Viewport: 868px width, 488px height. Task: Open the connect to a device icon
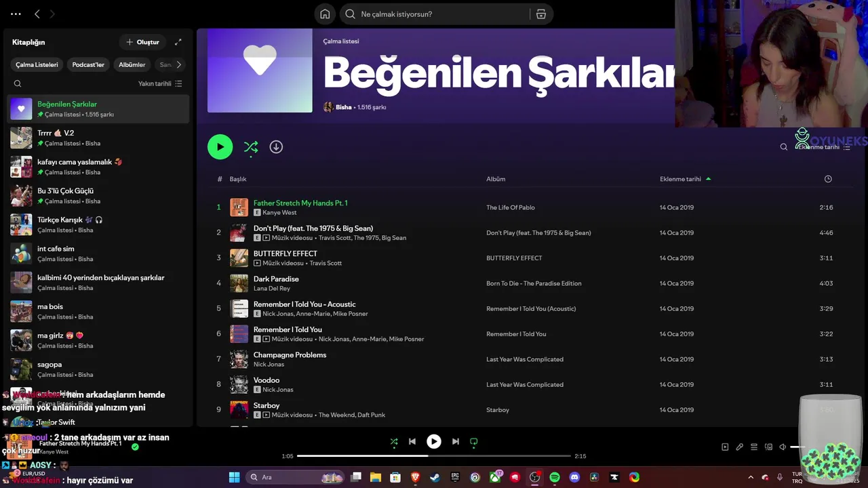[x=768, y=447]
